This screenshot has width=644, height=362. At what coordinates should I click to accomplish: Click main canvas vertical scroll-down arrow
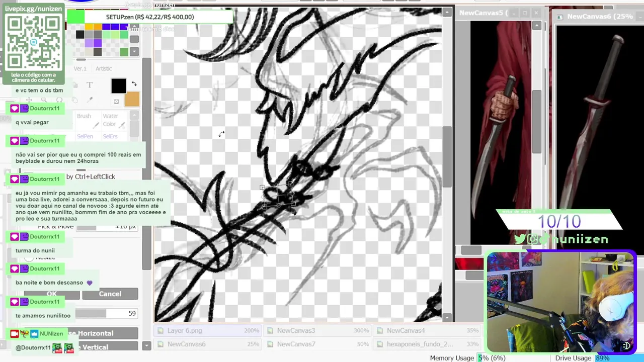[x=447, y=317]
